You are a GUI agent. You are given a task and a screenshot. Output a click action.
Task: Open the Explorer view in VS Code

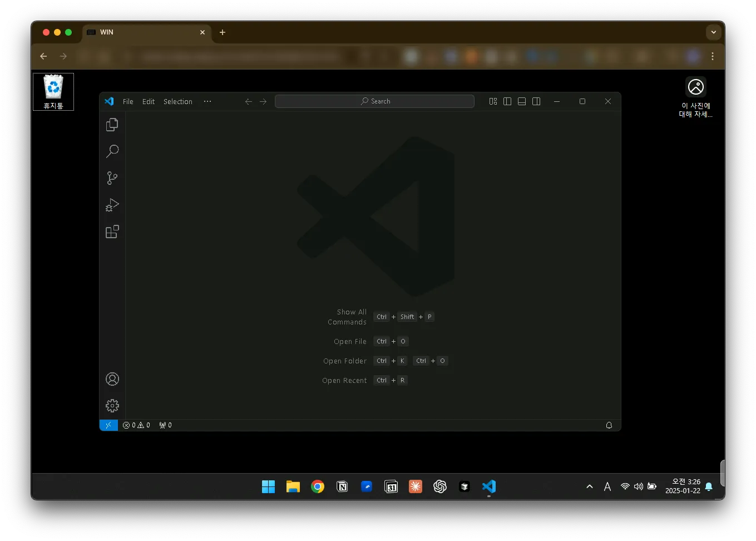click(112, 125)
